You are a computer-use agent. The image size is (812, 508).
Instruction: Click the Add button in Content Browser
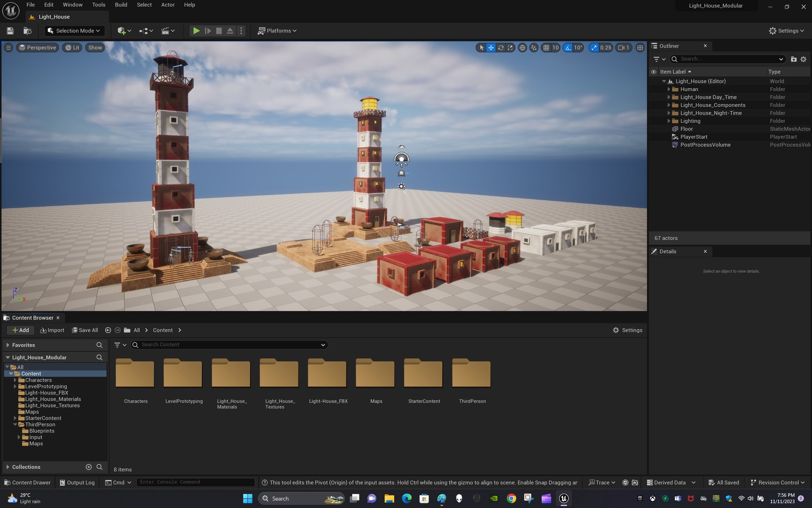[21, 330]
